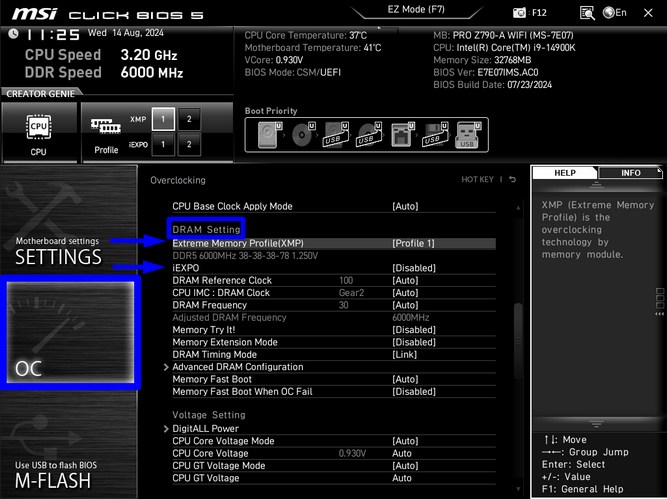Click the CPU chip Creator Genie icon
Screen dimensions: 667x499
[39, 127]
